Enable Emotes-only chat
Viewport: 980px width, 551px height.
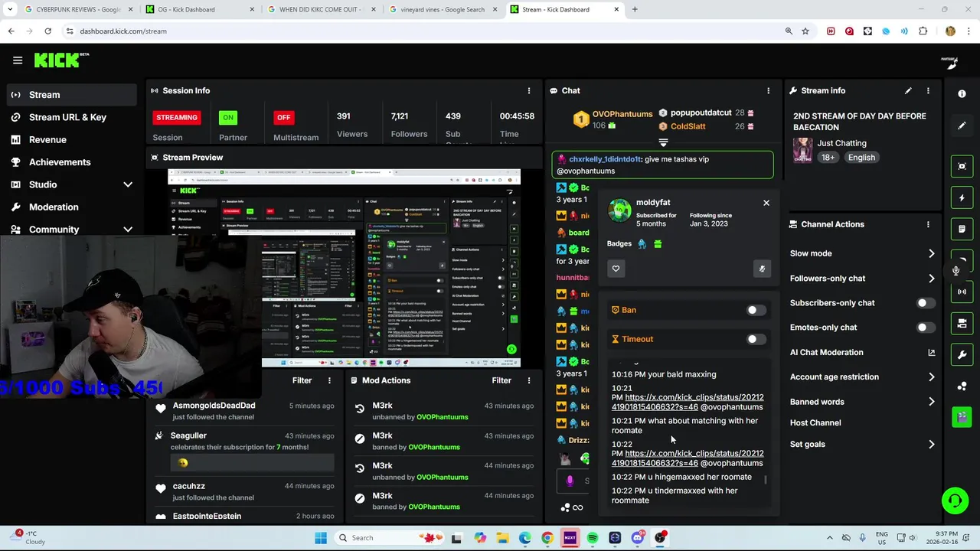point(926,328)
